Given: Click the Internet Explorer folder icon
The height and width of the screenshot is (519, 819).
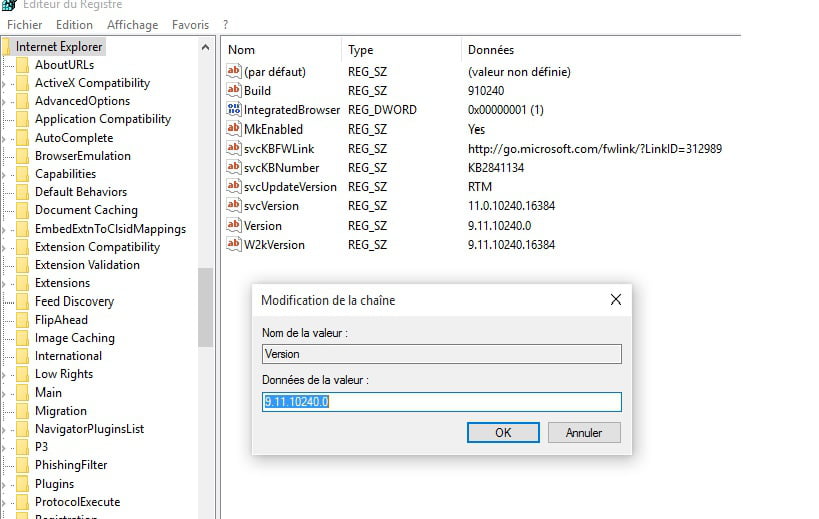Looking at the screenshot, I should point(7,47).
